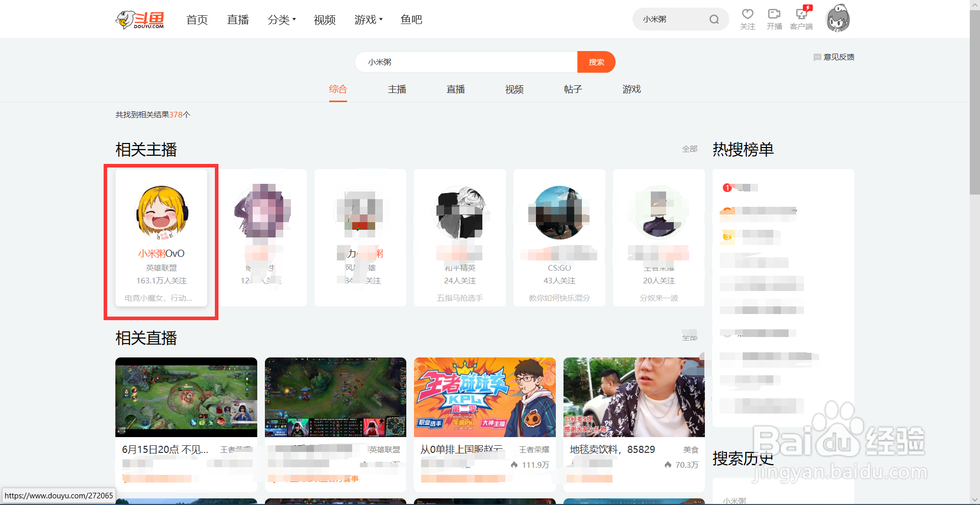Click the 小米粥OvO streamer avatar

point(161,214)
